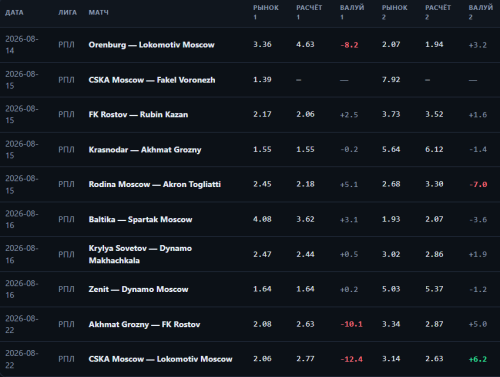500x377 pixels.
Task: Click the +5.1 value in Rodina row
Action: point(349,185)
